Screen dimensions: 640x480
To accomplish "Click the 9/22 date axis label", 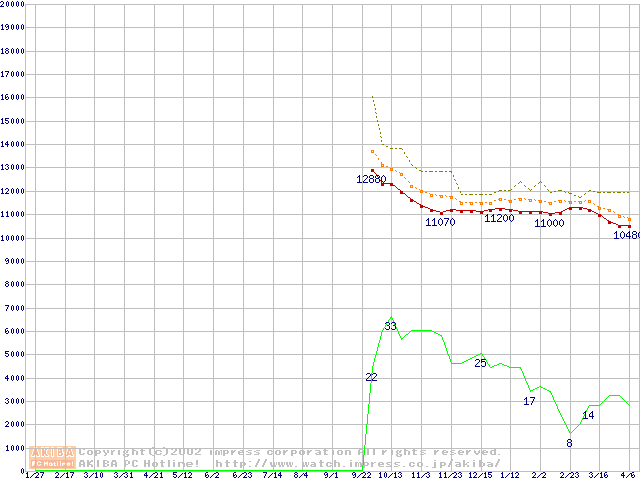I will point(360,475).
